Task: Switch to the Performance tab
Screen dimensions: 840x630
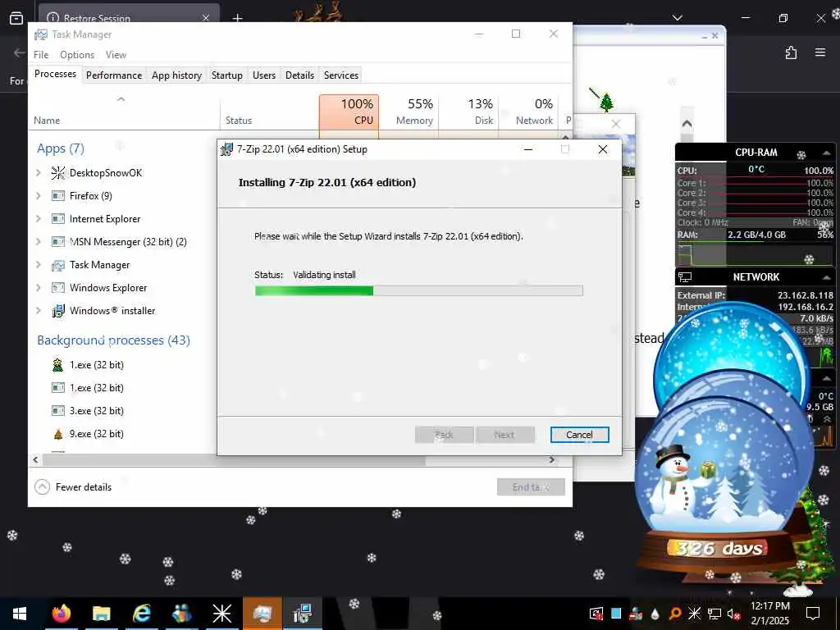Action: [114, 75]
